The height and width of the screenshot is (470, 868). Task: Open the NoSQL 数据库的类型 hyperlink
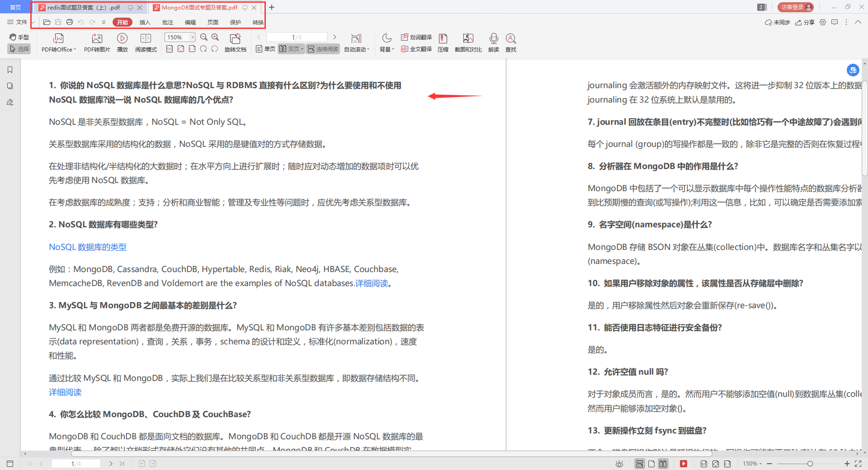coord(87,247)
